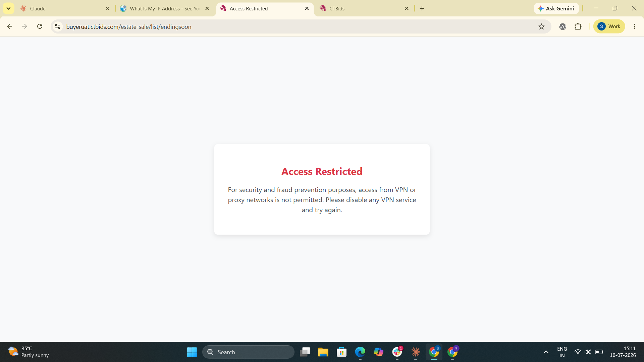This screenshot has width=644, height=362.
Task: Reload the Access Restricted page
Action: click(x=40, y=26)
